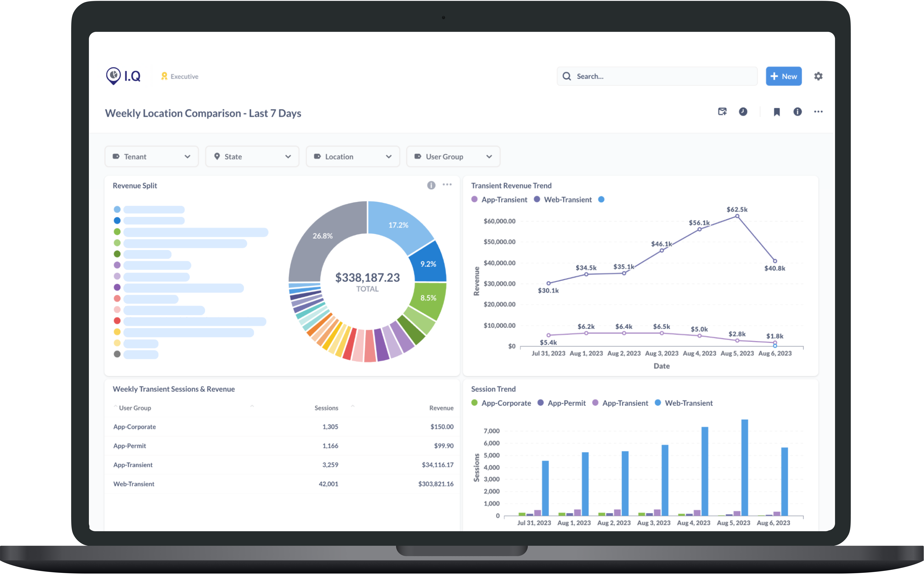Click into the Search field
Image resolution: width=924 pixels, height=582 pixels.
[x=657, y=76]
